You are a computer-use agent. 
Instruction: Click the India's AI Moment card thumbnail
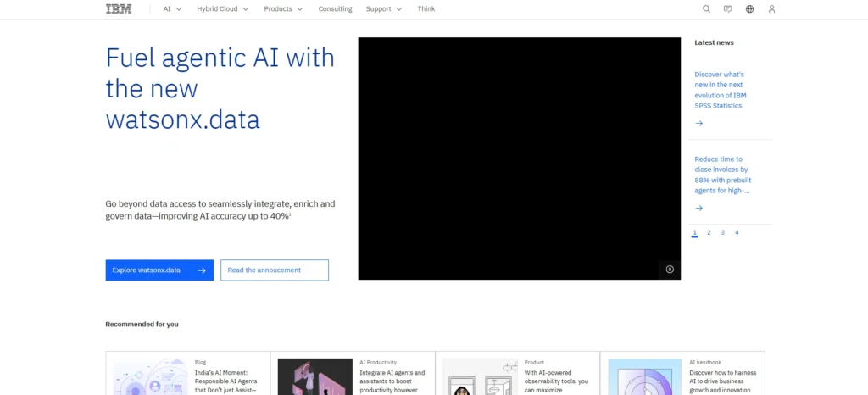[151, 376]
